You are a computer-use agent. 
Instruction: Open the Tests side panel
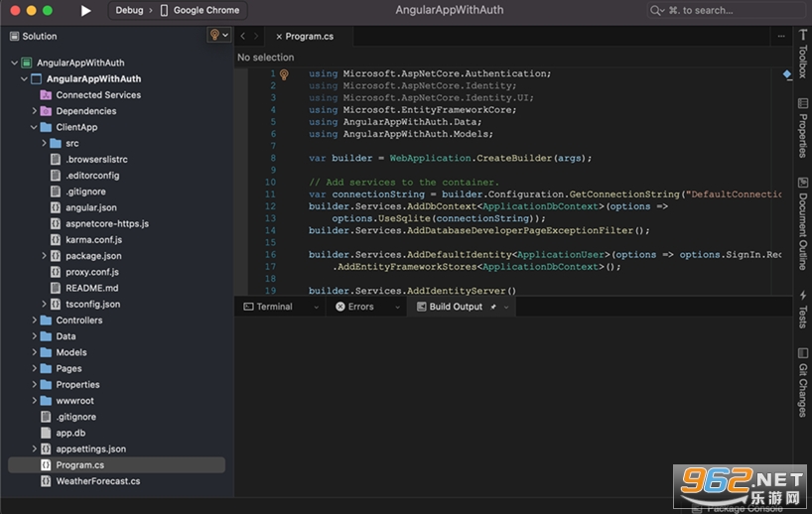803,309
